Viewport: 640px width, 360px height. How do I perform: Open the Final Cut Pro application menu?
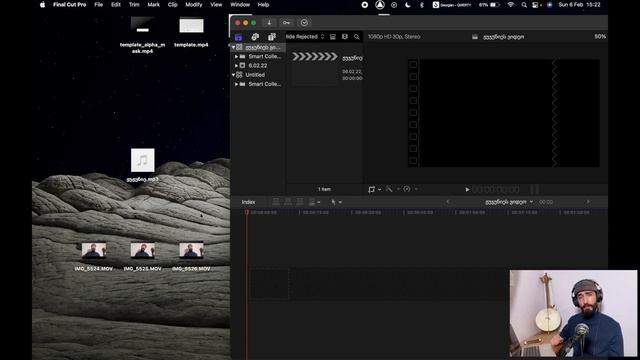pyautogui.click(x=69, y=5)
